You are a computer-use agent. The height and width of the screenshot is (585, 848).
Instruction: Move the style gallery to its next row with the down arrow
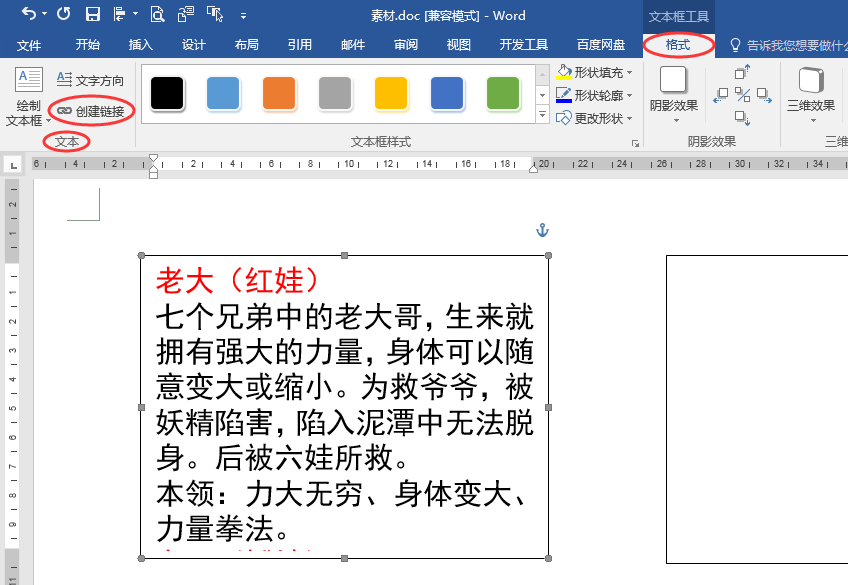tap(542, 95)
